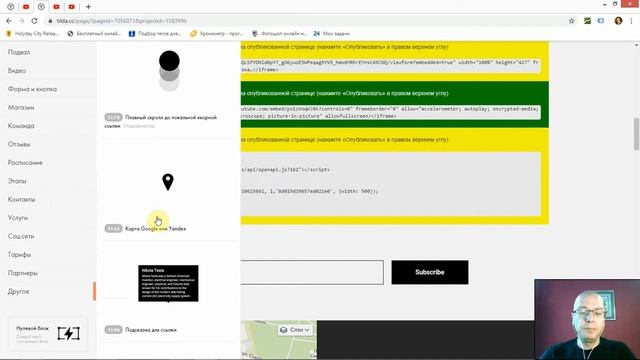640x360 pixels.
Task: Open the Мои задачи bookmark
Action: [332, 33]
